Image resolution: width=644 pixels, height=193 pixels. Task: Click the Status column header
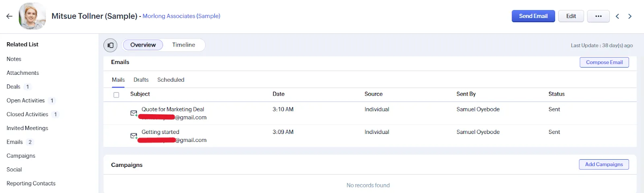tap(556, 94)
